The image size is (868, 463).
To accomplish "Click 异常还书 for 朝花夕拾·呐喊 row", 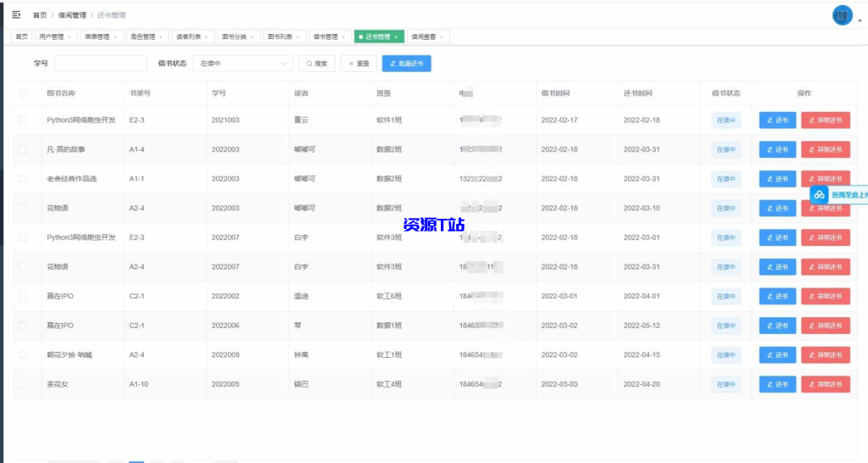I will click(826, 355).
